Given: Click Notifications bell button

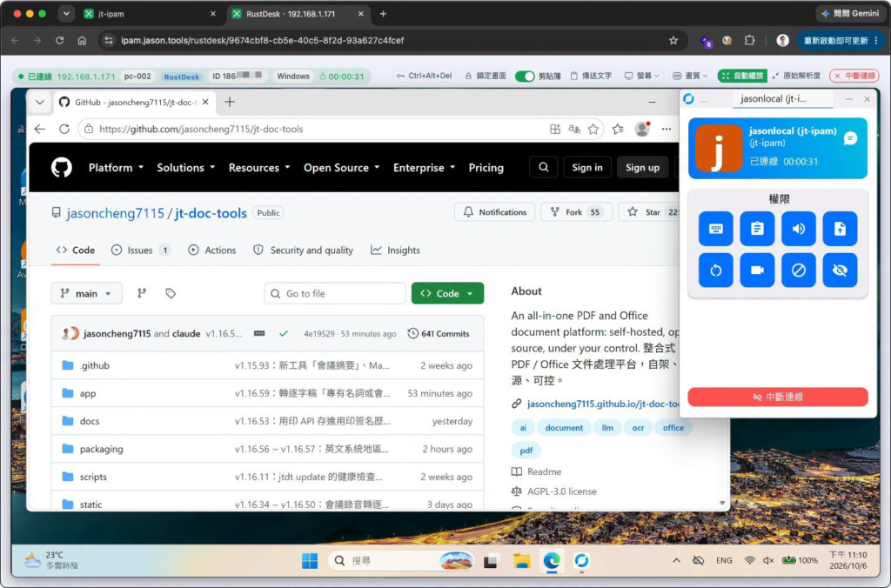Looking at the screenshot, I should click(494, 212).
